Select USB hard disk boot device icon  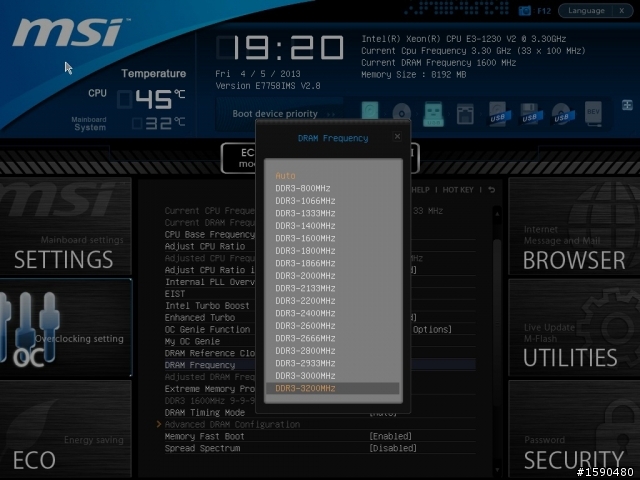click(499, 114)
